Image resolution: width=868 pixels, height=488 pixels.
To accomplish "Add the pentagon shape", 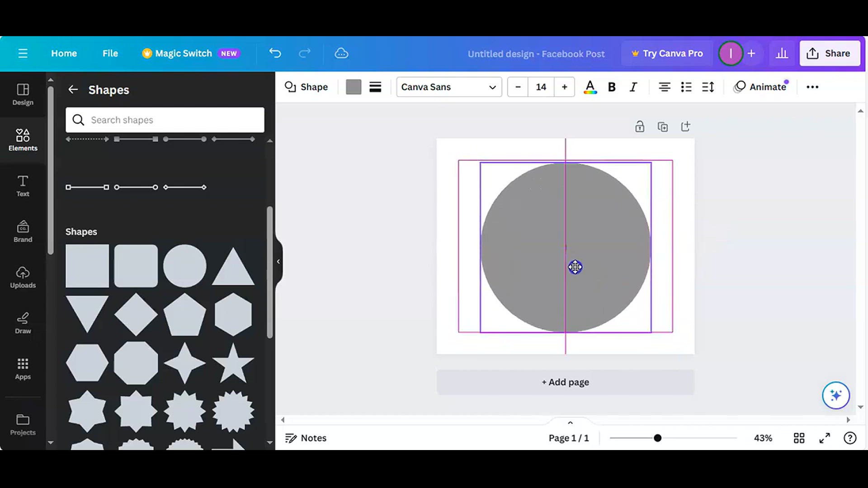I will [x=184, y=314].
